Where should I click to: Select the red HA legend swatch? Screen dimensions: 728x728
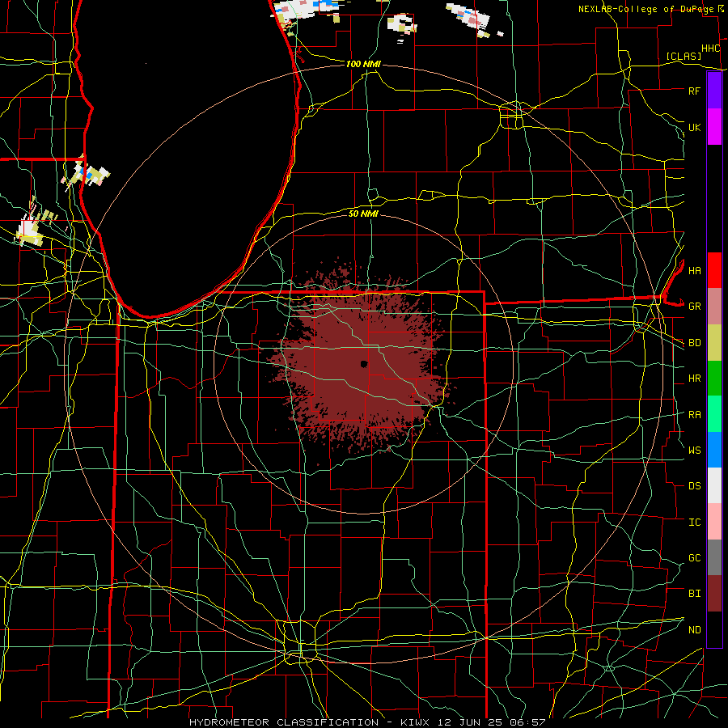tap(714, 270)
